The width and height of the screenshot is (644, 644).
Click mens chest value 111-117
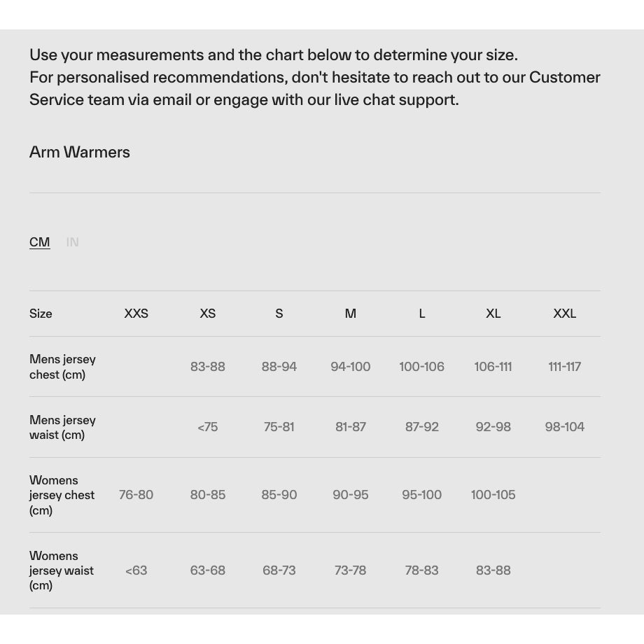click(x=565, y=367)
